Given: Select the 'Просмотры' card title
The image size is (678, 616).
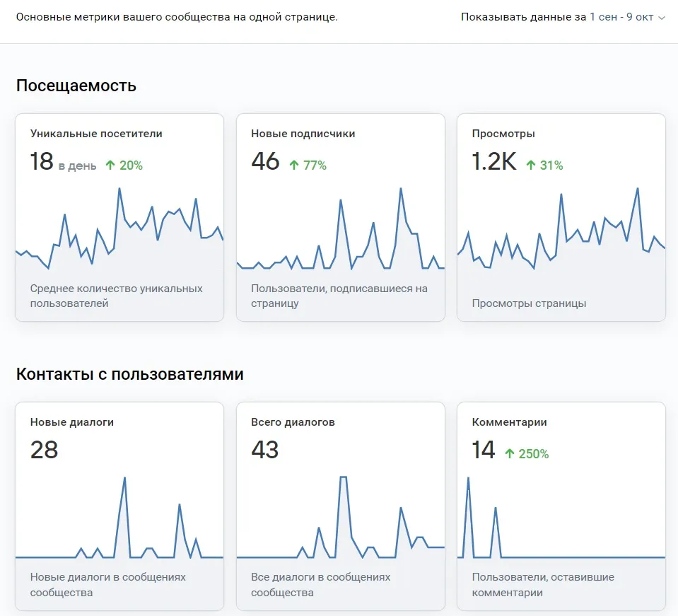Looking at the screenshot, I should pyautogui.click(x=503, y=133).
